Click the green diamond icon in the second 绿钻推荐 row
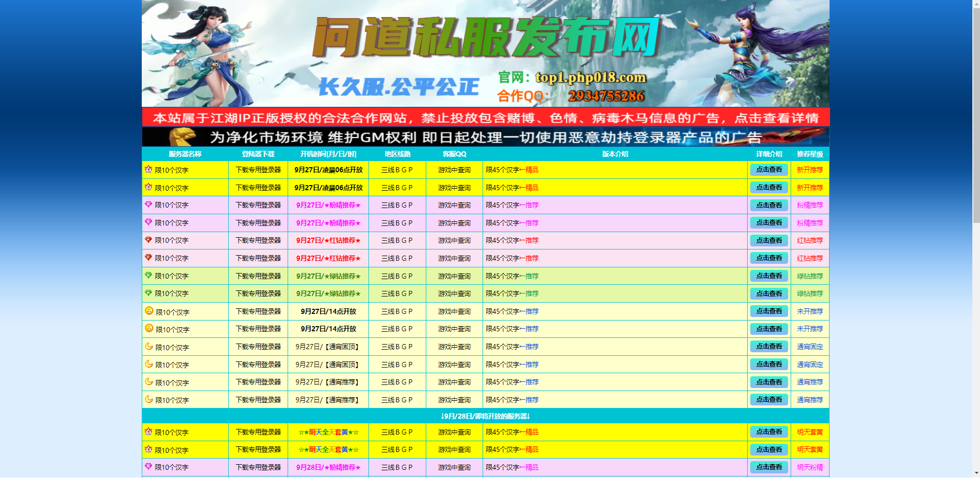Screen dimensions: 980x478 (x=148, y=292)
